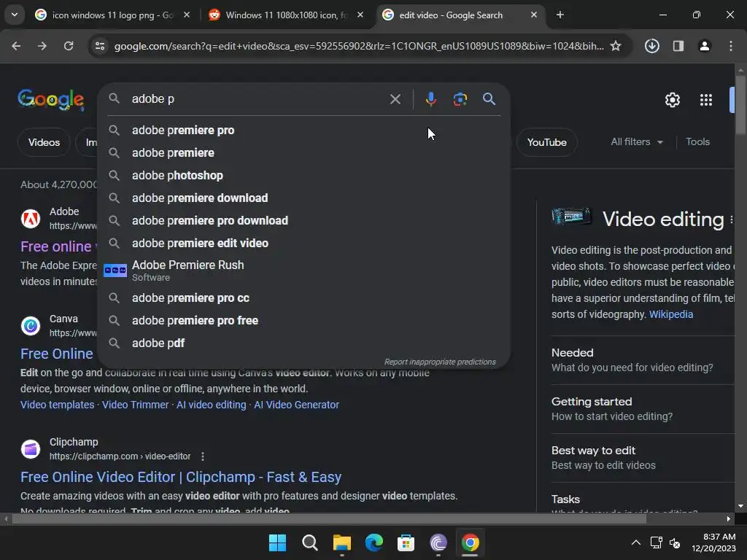Viewport: 747px width, 560px height.
Task: Choose suggestion 'adobe premiere pro download'
Action: [303, 220]
